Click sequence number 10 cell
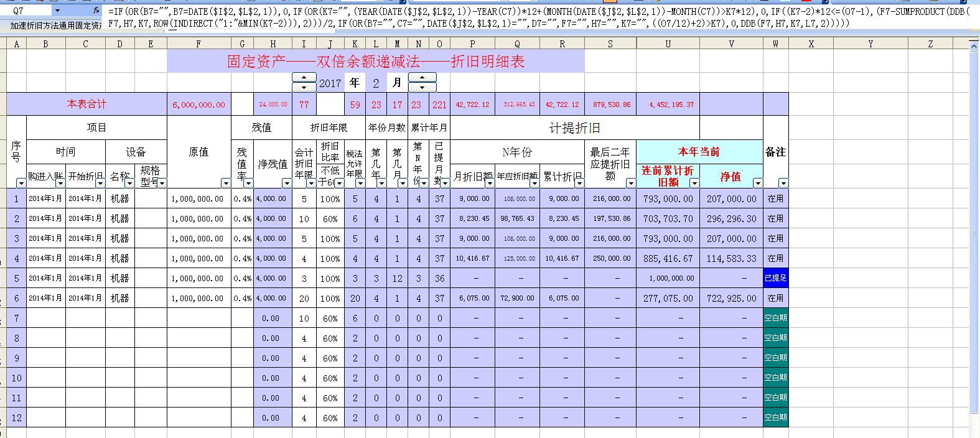 17,378
